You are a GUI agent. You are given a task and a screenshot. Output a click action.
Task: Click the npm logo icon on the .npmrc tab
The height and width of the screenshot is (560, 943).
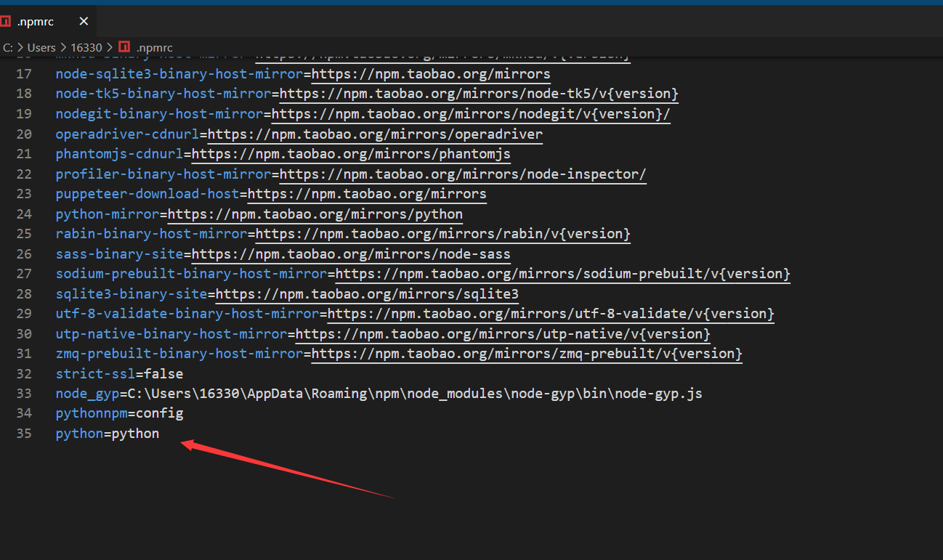tap(7, 21)
